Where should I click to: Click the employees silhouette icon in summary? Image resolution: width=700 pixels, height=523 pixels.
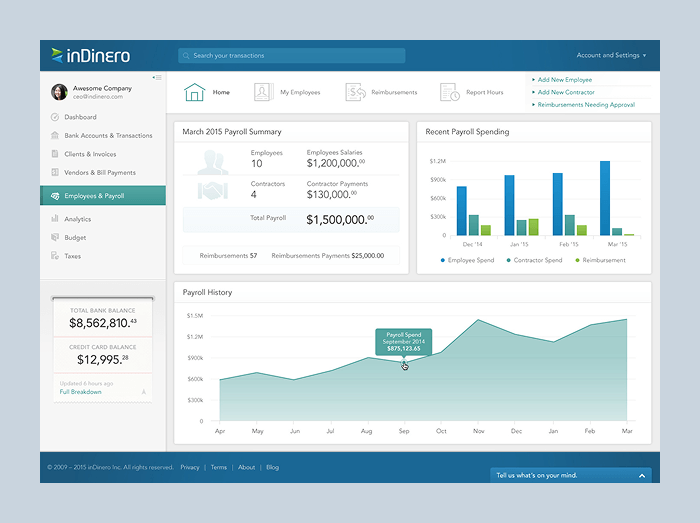[x=212, y=163]
